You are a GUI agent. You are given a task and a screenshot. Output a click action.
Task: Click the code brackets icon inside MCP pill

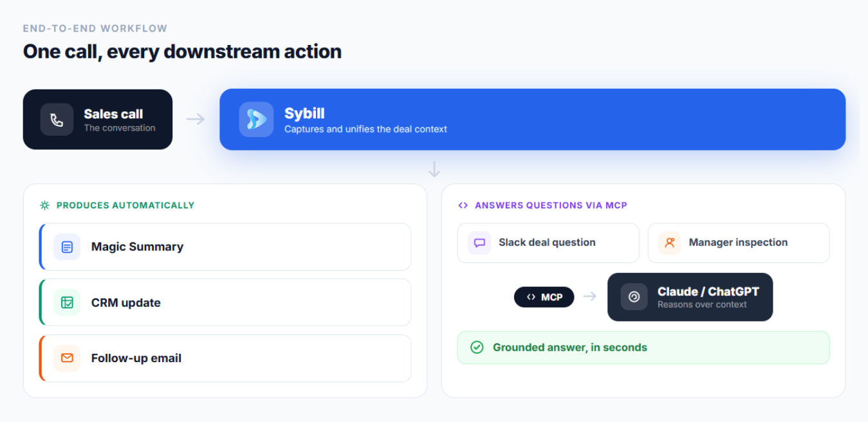pos(531,297)
